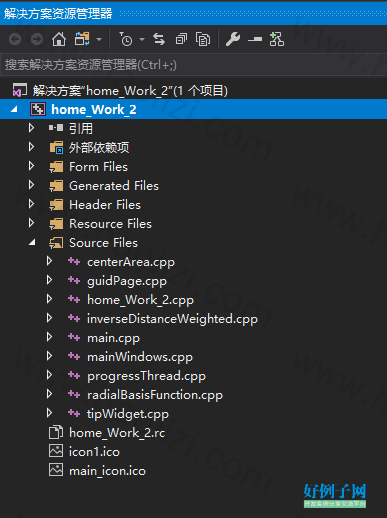Screen dimensions: 387x518
Task: Switch solution and folder views icon
Action: (82, 39)
